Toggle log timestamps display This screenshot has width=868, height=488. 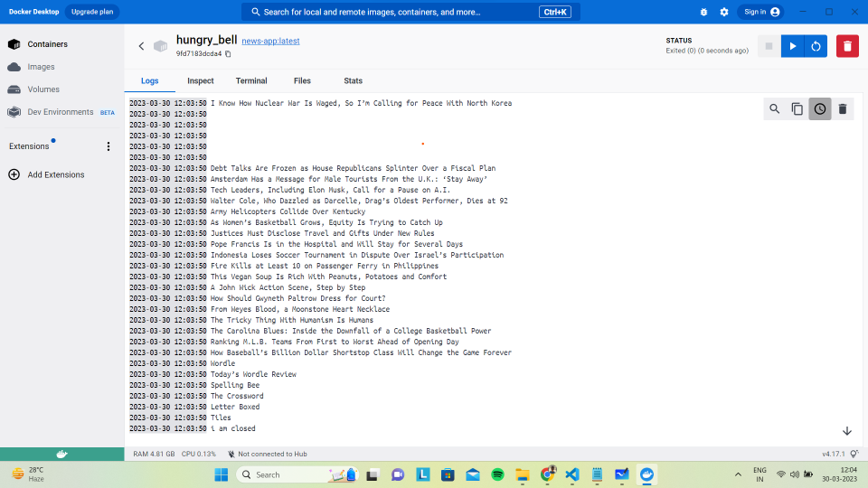[x=820, y=109]
